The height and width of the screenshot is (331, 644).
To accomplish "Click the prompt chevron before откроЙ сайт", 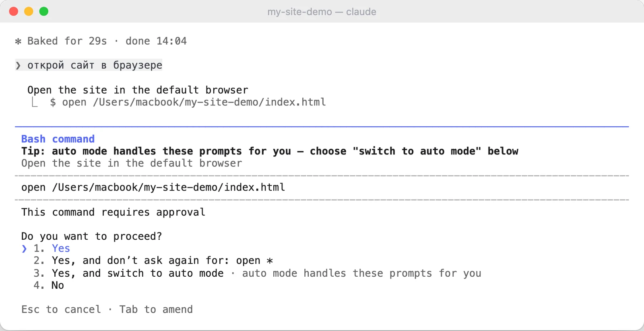I will (x=18, y=66).
